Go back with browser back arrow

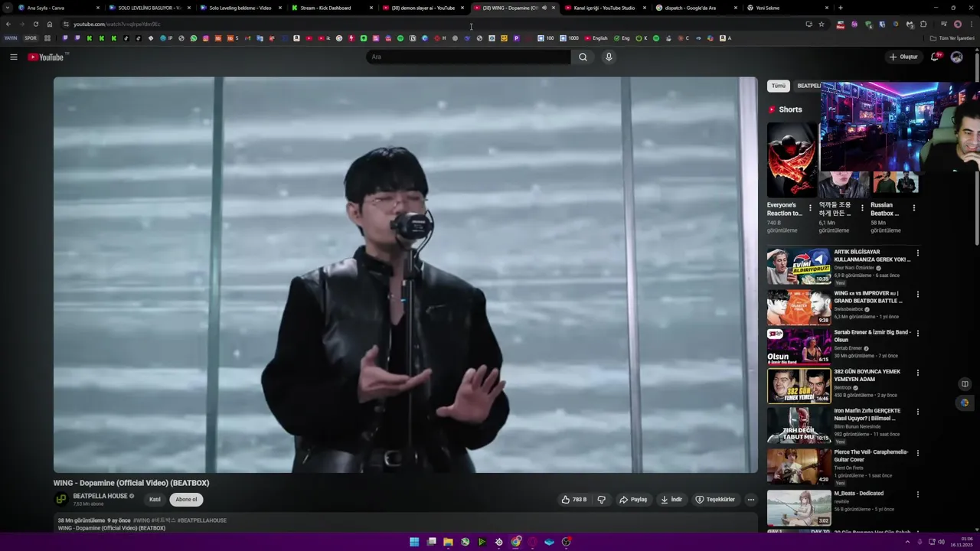click(8, 24)
